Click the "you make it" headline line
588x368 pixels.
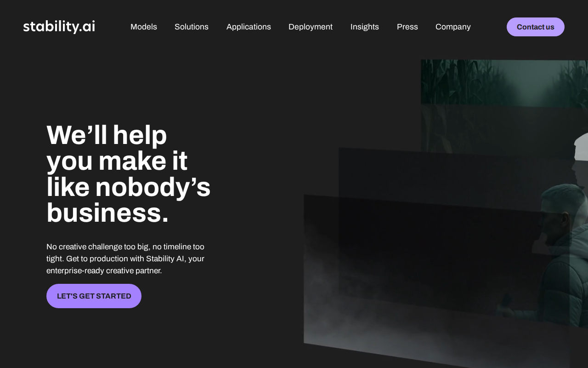point(117,161)
